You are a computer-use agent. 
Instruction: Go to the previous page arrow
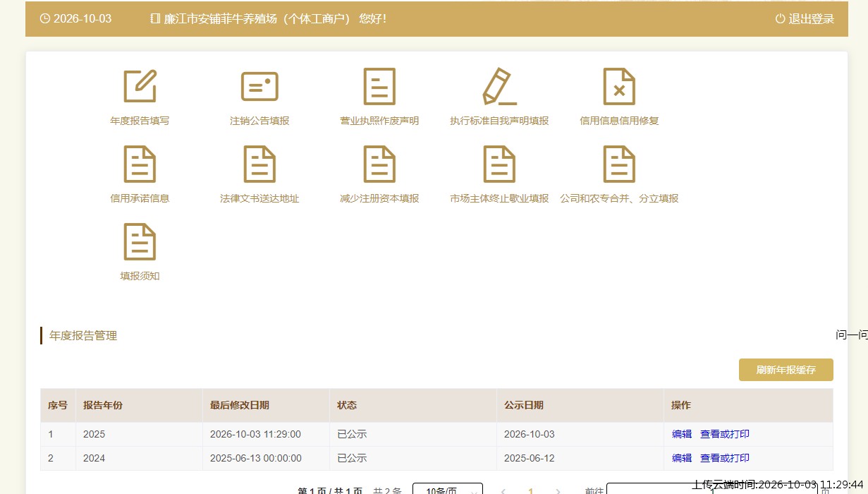pyautogui.click(x=503, y=490)
